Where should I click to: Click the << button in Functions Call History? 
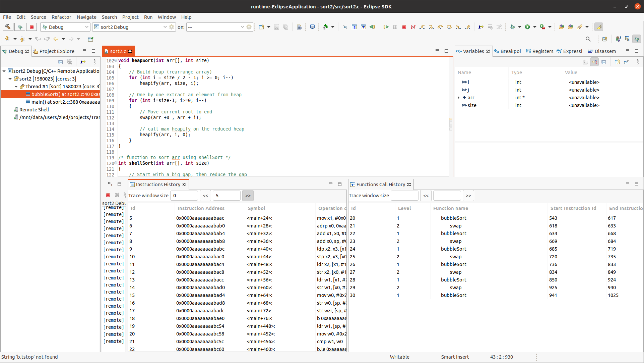[x=426, y=196]
